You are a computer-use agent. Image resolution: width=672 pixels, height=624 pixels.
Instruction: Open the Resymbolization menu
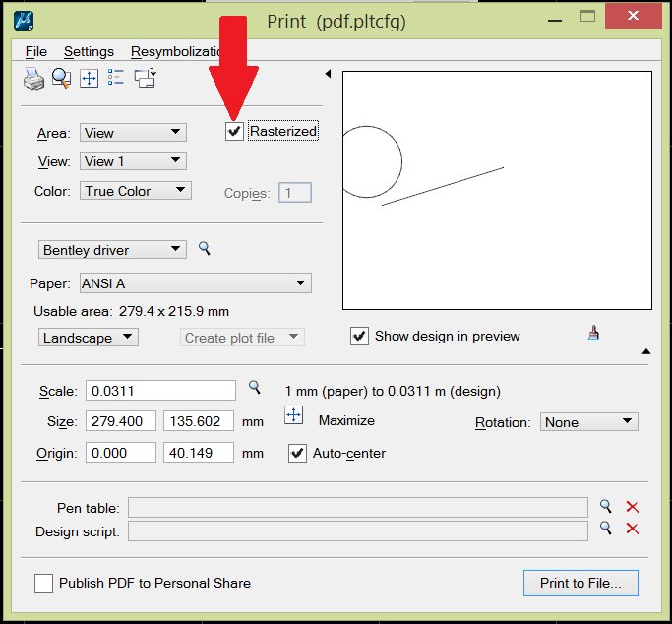[175, 51]
